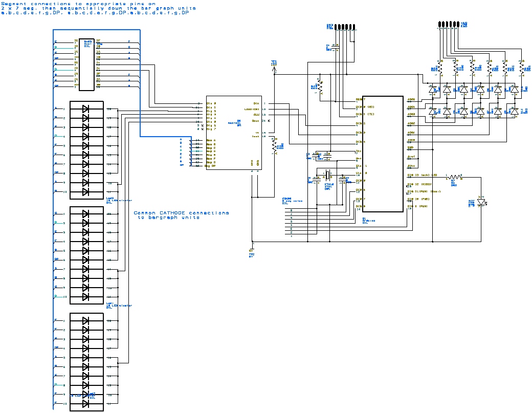Select the pull-up resistor near the RESET pin
This screenshot has width=532, height=413.
tap(320, 87)
